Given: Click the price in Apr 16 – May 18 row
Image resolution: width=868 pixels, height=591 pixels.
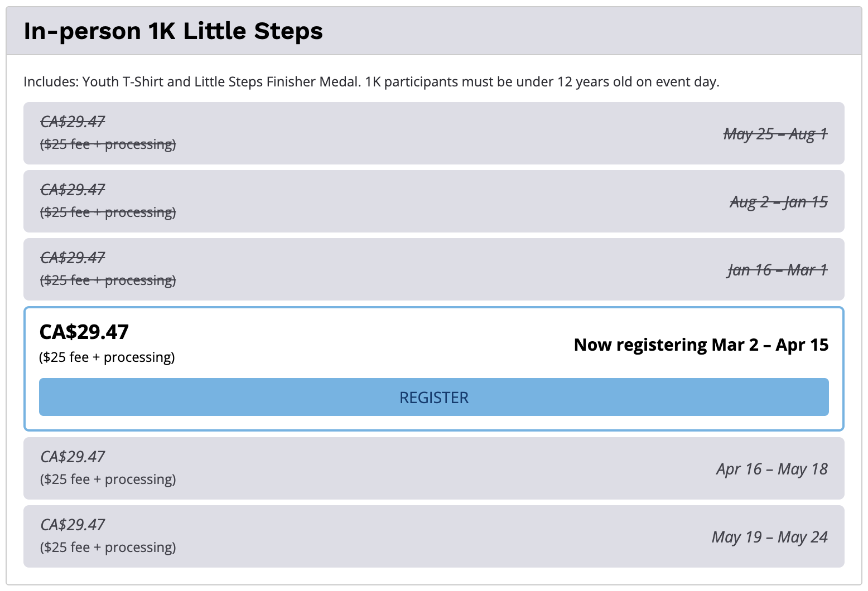Looking at the screenshot, I should [73, 457].
